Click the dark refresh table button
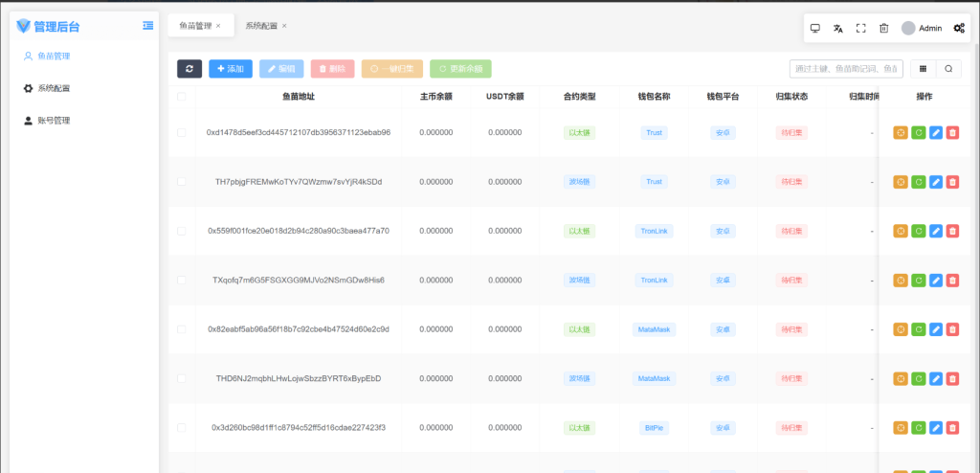 [x=189, y=69]
